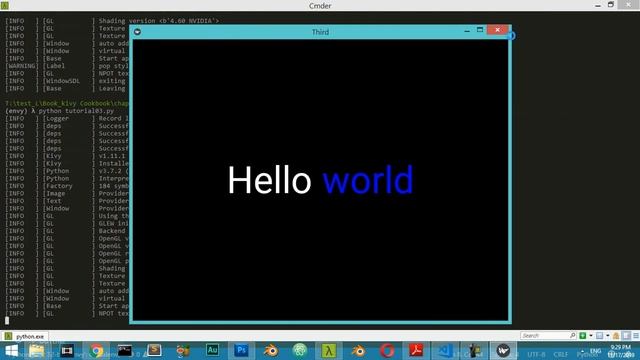Minimize the Third Kivy window
Viewport: 640px width, 360px height.
tap(467, 31)
